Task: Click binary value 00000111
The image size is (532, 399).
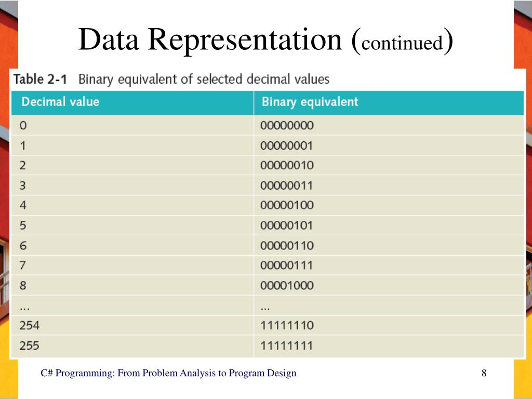Action: (286, 265)
